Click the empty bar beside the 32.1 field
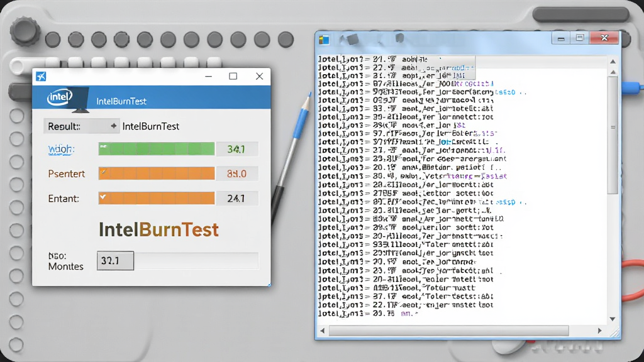This screenshot has height=362, width=644. click(x=196, y=261)
